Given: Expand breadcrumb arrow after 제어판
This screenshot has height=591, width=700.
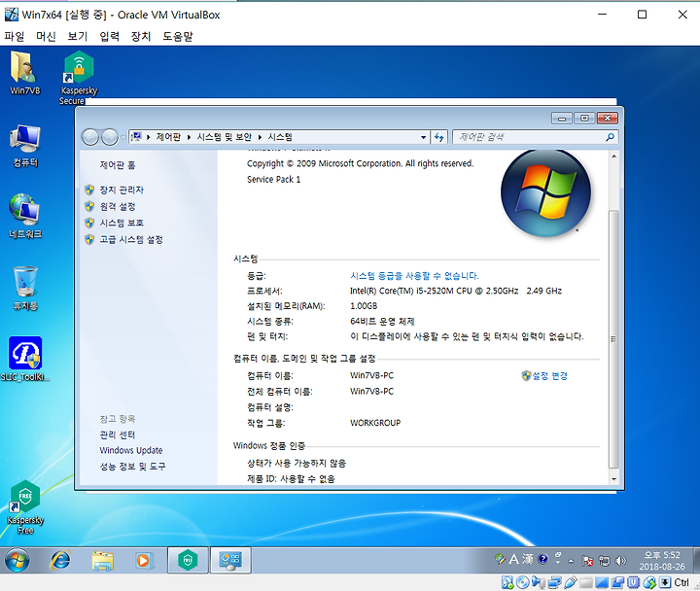Looking at the screenshot, I should click(x=189, y=137).
